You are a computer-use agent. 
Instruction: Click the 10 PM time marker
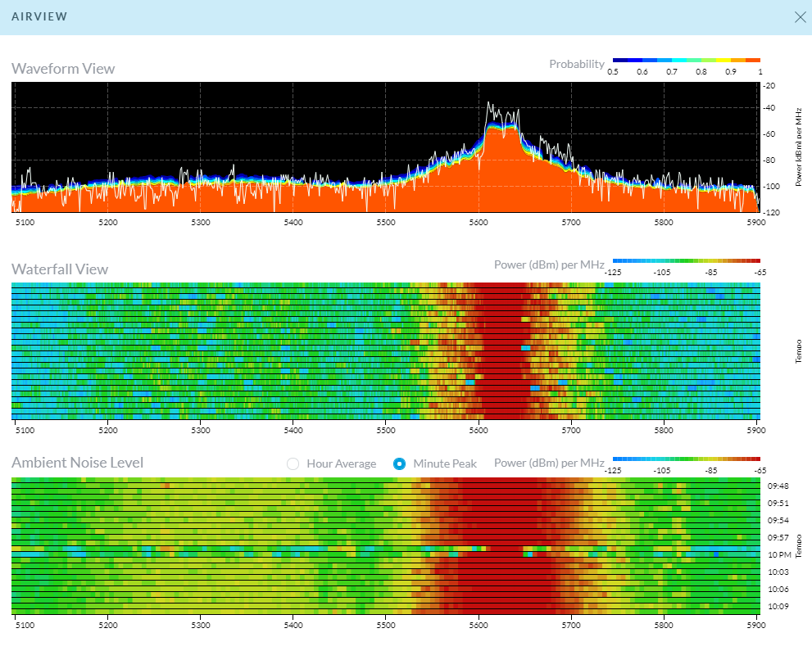[x=778, y=554]
